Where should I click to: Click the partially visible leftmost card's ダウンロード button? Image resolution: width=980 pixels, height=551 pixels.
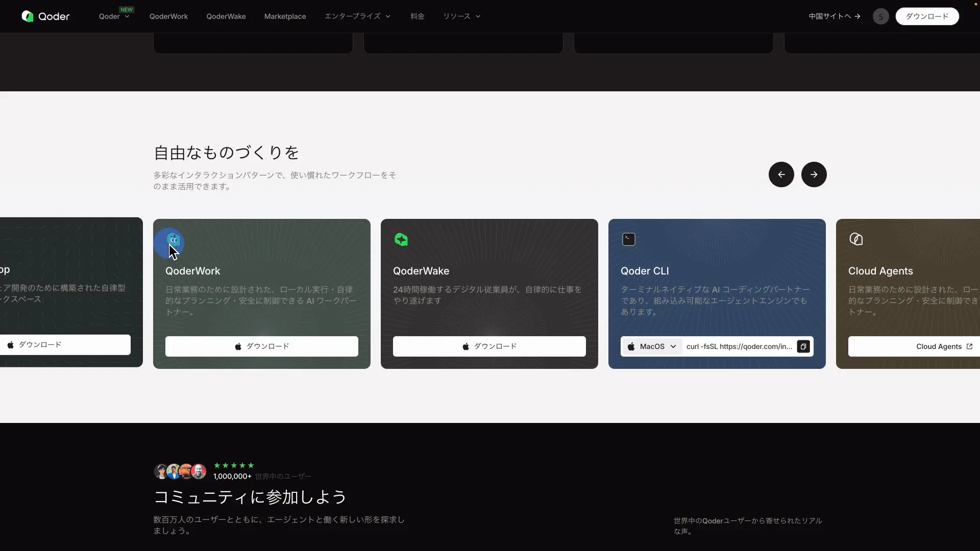(x=65, y=345)
